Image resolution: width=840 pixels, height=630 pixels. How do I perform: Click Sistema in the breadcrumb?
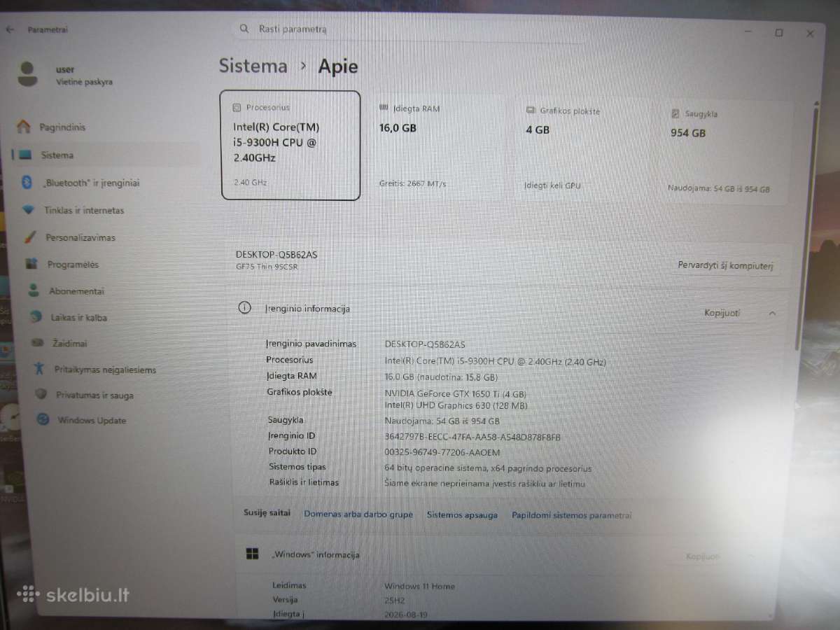(x=253, y=66)
